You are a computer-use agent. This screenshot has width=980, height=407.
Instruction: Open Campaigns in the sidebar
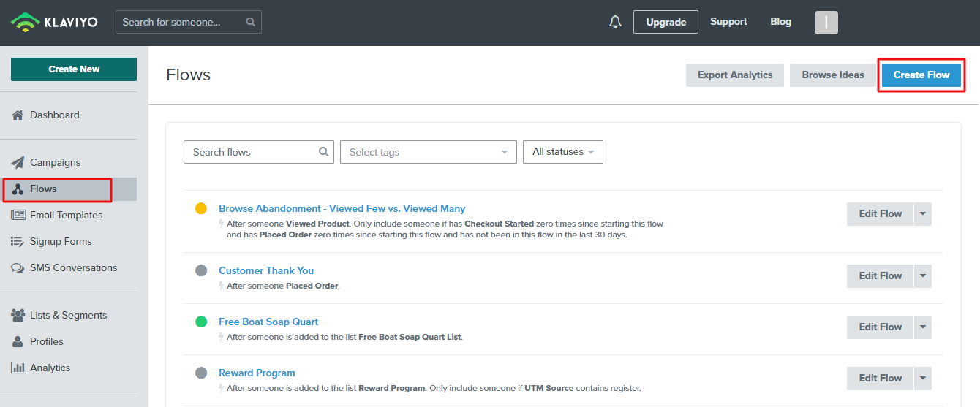(55, 162)
